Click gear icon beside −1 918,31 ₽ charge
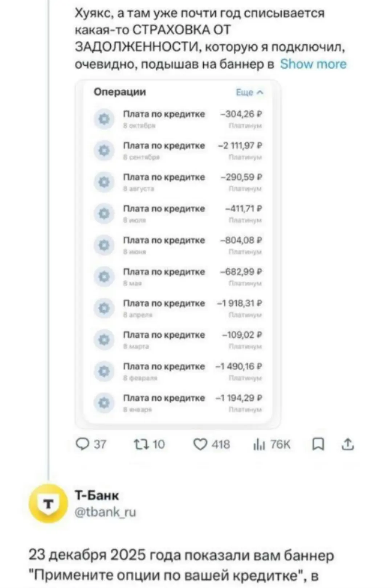The height and width of the screenshot is (588, 392). [x=104, y=308]
